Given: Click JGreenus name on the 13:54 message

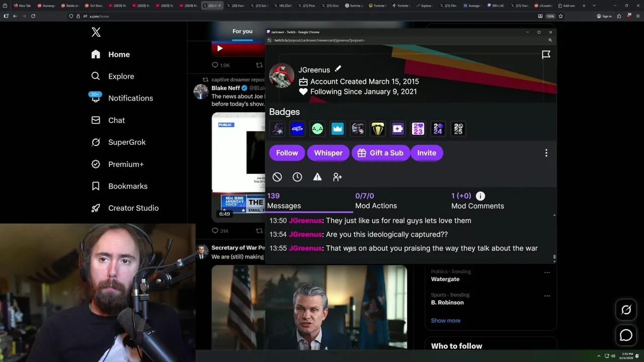Looking at the screenshot, I should (x=305, y=234).
